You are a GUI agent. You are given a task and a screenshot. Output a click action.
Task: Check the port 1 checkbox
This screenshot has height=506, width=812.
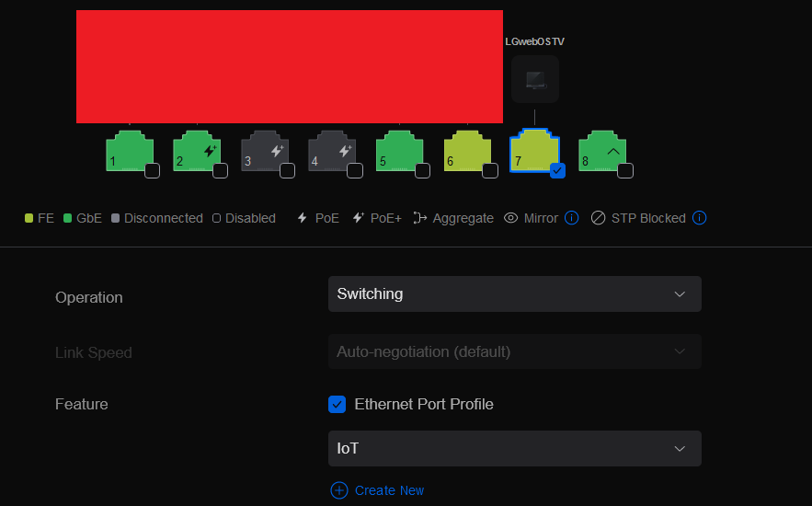[152, 170]
